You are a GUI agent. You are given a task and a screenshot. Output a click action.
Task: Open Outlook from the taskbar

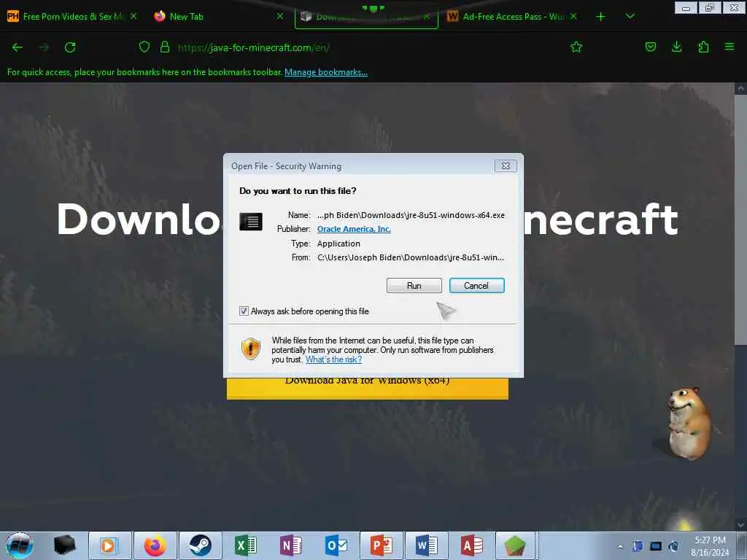336,545
